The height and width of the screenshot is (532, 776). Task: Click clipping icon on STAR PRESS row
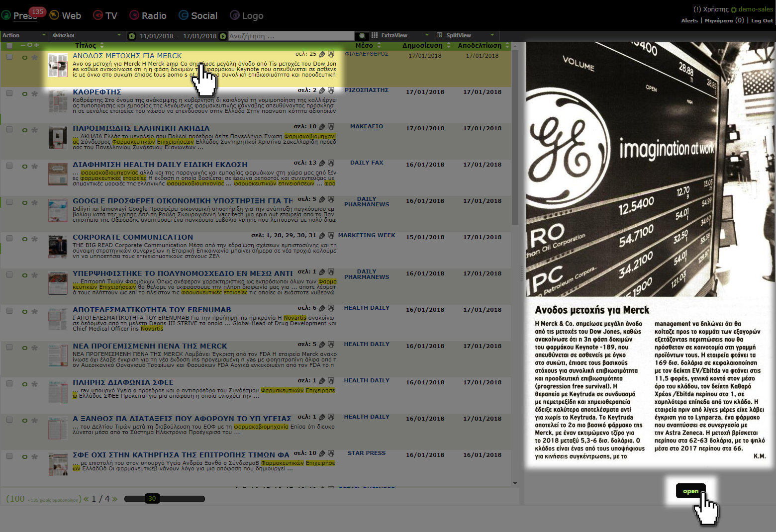click(331, 453)
